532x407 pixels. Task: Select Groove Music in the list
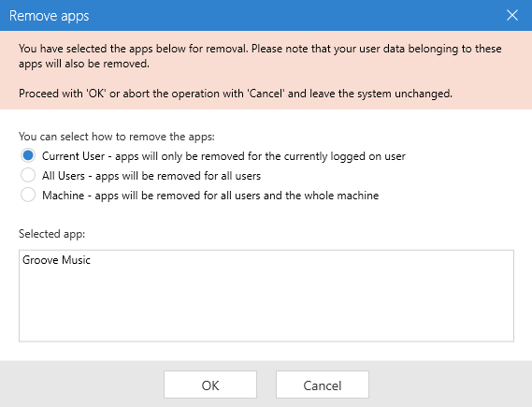pyautogui.click(x=56, y=260)
